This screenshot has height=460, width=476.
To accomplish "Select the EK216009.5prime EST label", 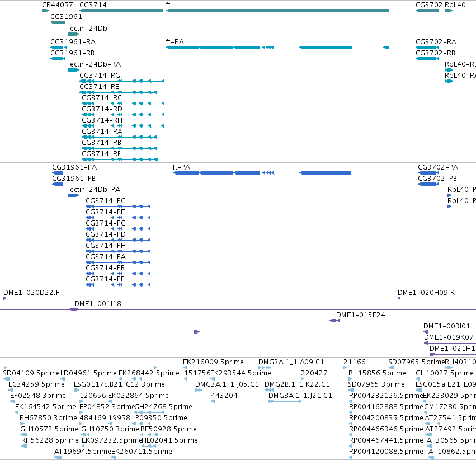I will [214, 362].
